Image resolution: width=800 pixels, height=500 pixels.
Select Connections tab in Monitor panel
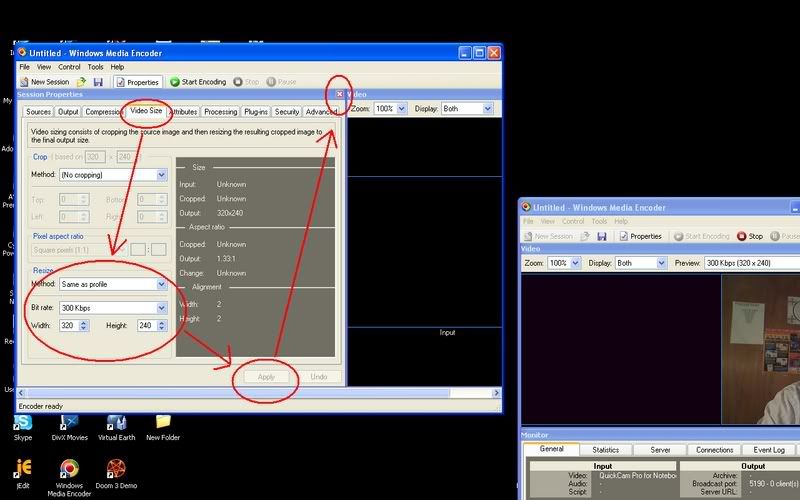[714, 450]
